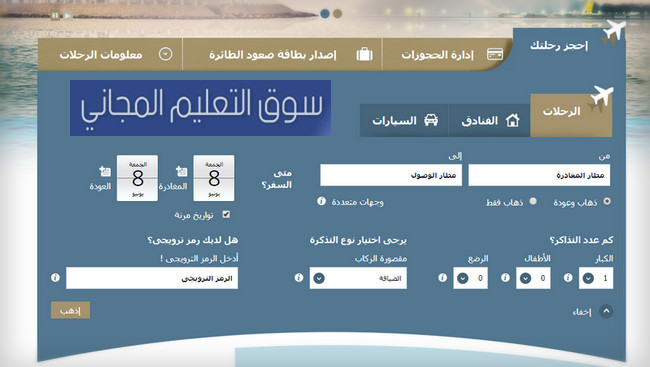650x367 pixels.
Task: Pause the banner slideshow
Action: pos(55,15)
